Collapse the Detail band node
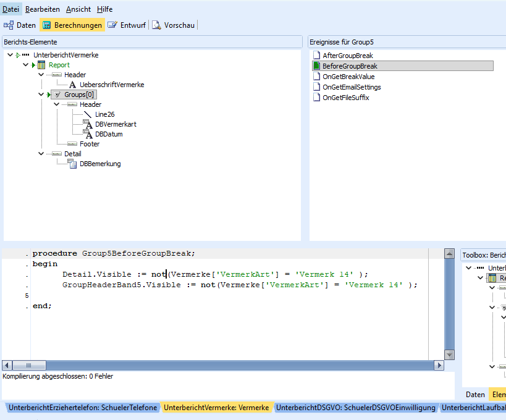506x420 pixels. coord(41,154)
